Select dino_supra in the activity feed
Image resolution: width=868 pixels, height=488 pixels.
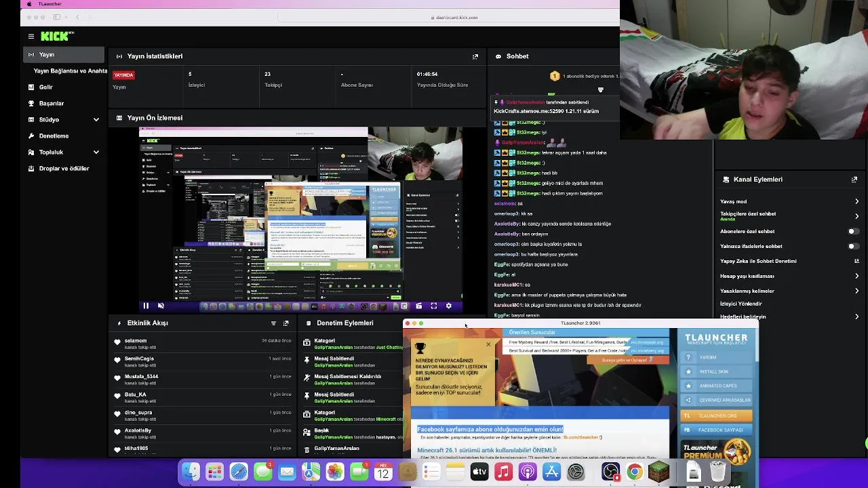[138, 413]
